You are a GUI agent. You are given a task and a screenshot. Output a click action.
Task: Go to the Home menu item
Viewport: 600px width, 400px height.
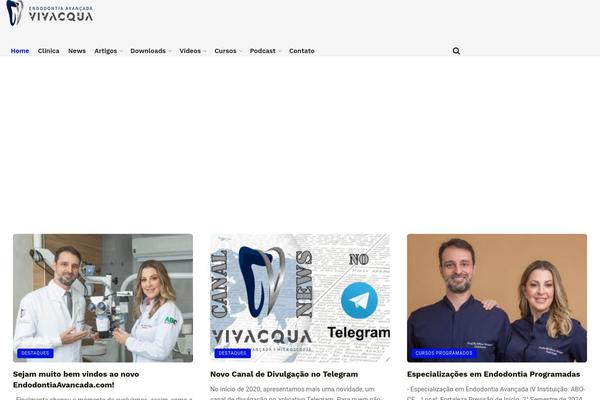tap(20, 51)
